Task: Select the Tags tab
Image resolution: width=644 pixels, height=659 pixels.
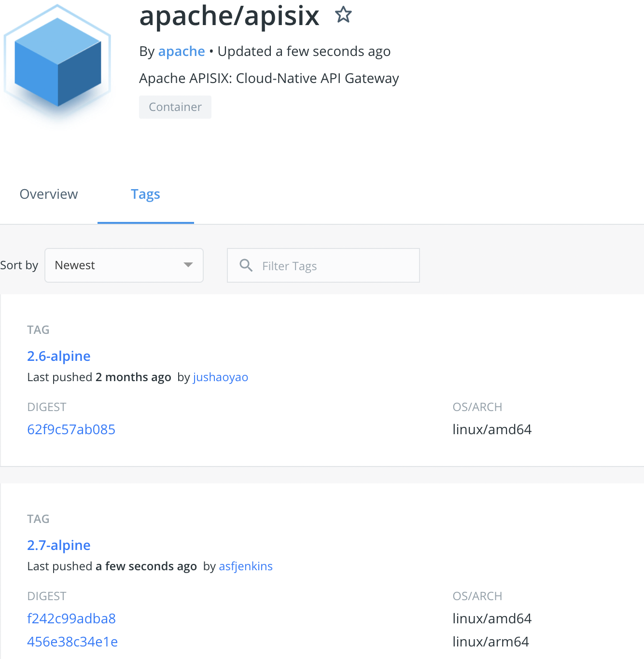Action: click(145, 194)
